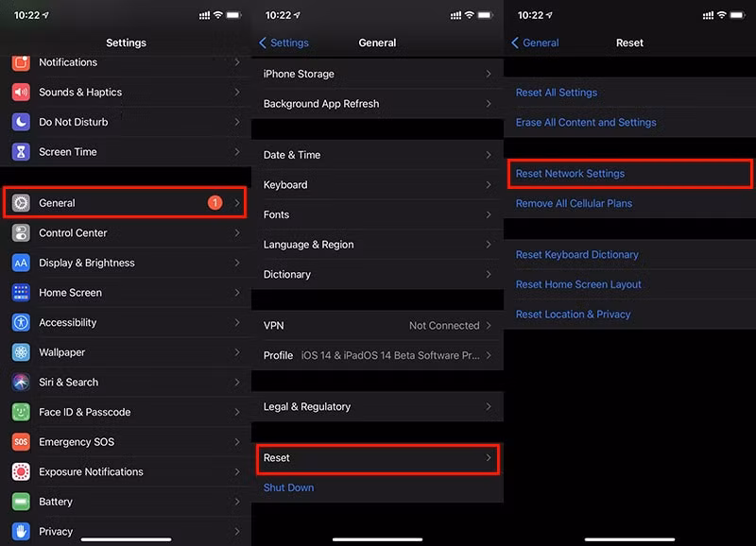756x546 pixels.
Task: Go back via General label in Reset screen
Action: coord(541,43)
